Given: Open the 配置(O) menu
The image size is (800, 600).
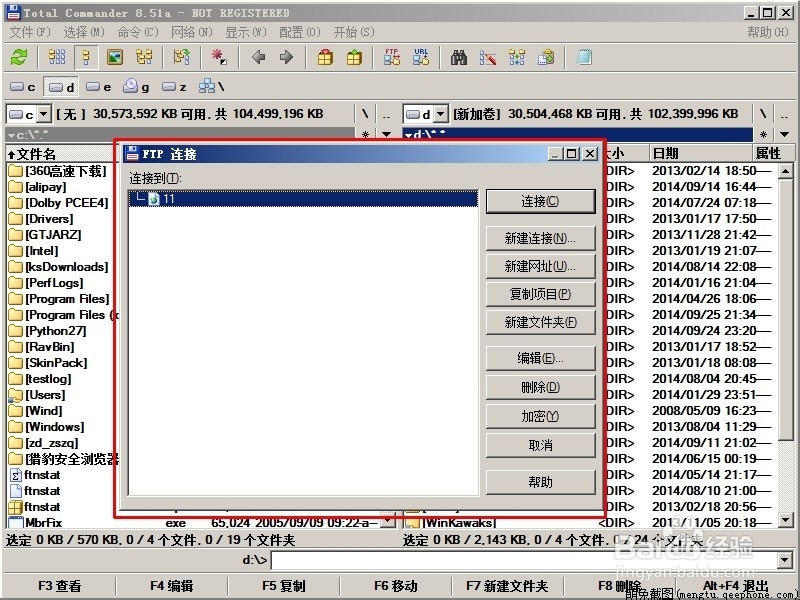Looking at the screenshot, I should [x=300, y=32].
